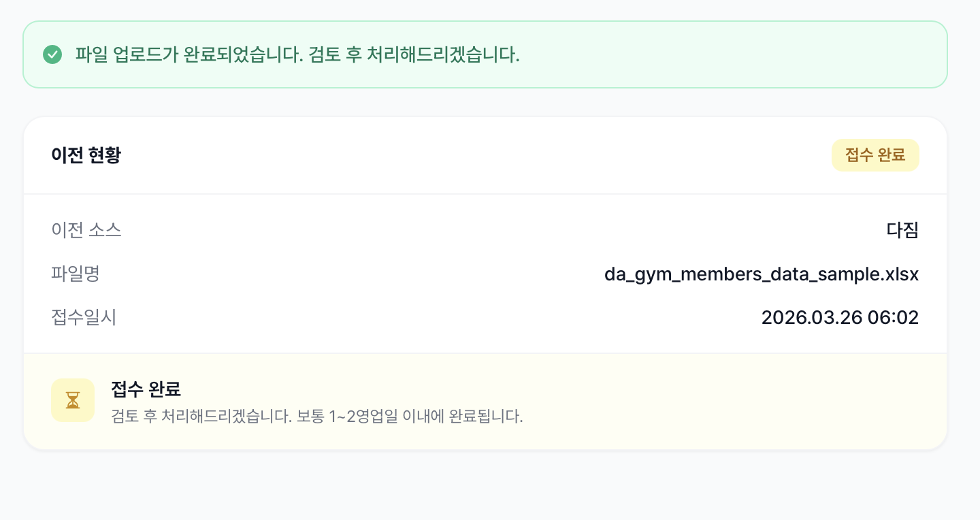Click the 2026.03.26 06:02 timestamp
The width and height of the screenshot is (980, 520).
tap(840, 317)
